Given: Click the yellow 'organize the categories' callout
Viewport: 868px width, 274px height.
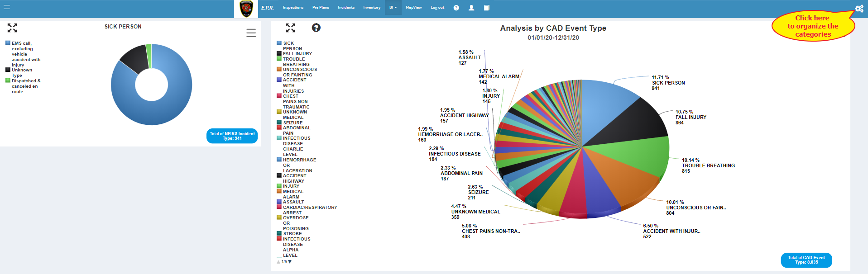Looking at the screenshot, I should pyautogui.click(x=813, y=26).
